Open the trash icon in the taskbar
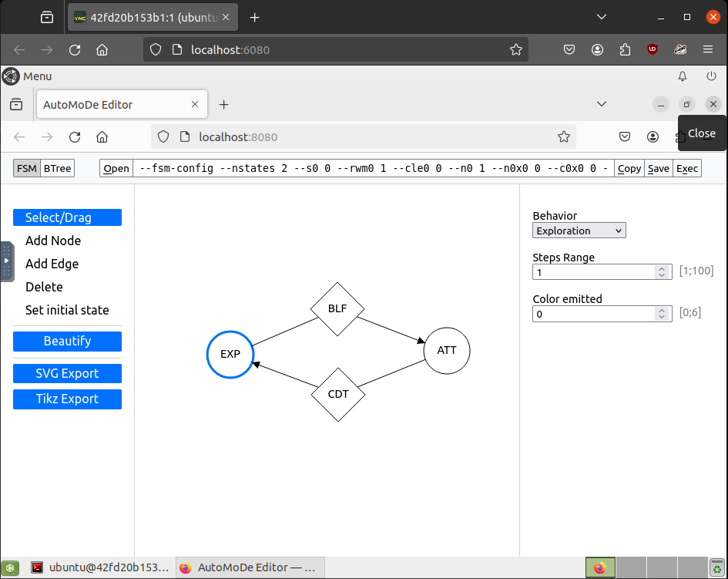Image resolution: width=728 pixels, height=579 pixels. [x=717, y=567]
